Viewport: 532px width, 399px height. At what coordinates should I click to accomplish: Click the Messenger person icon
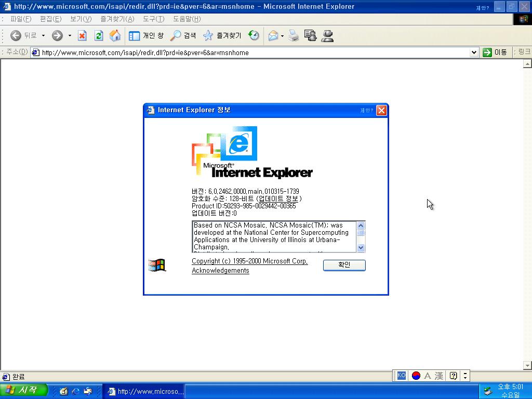(x=327, y=35)
